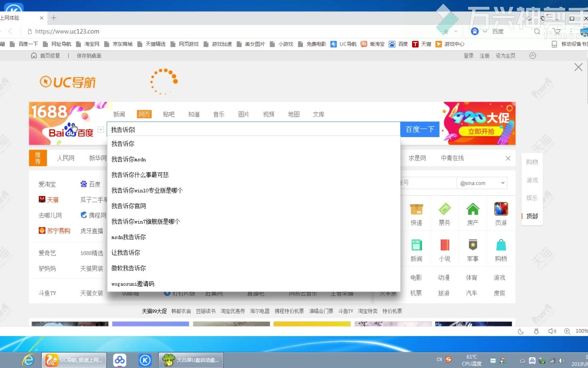Click the 登录 link

pos(469,56)
